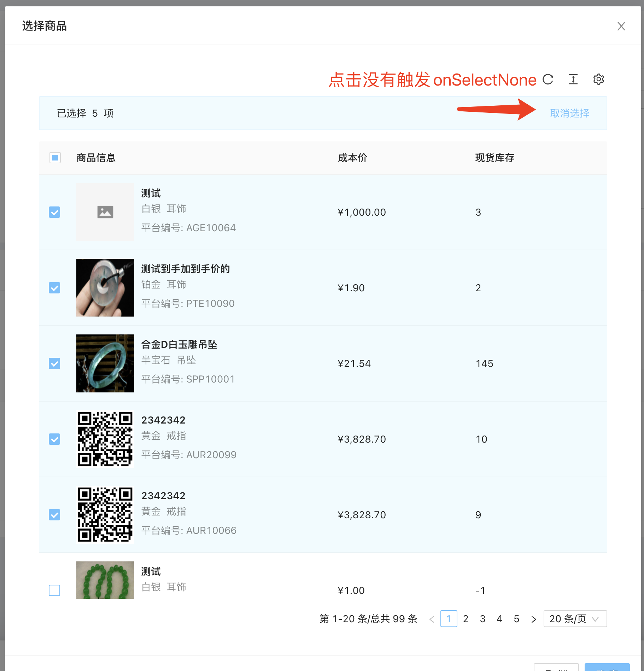This screenshot has width=644, height=671.
Task: Jump to page 5 of results
Action: click(516, 619)
